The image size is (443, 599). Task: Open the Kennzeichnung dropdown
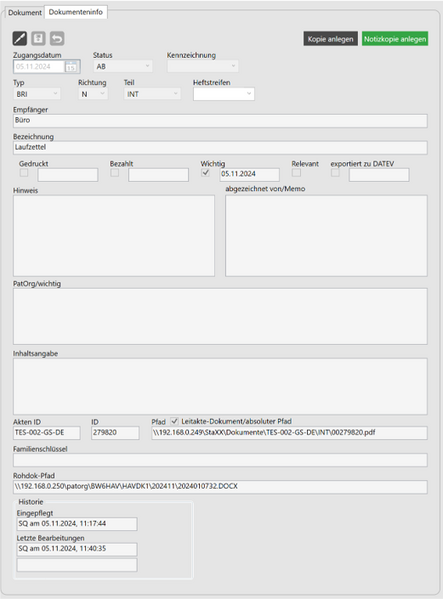[202, 66]
